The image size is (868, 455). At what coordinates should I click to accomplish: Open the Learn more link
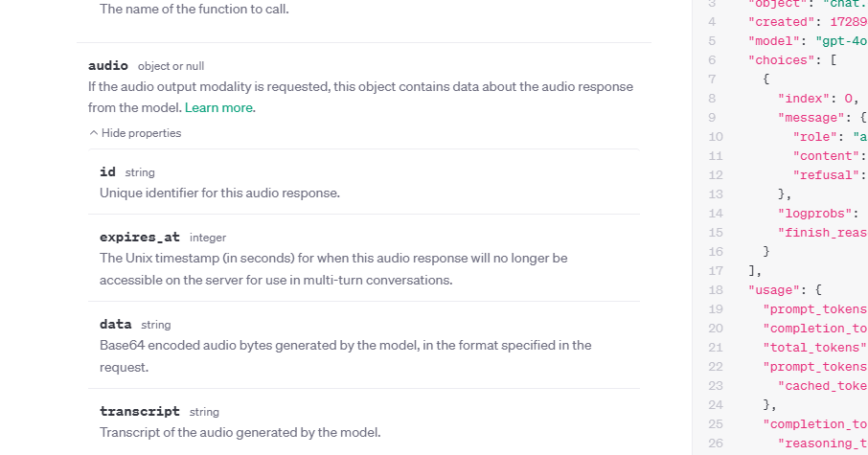click(219, 107)
